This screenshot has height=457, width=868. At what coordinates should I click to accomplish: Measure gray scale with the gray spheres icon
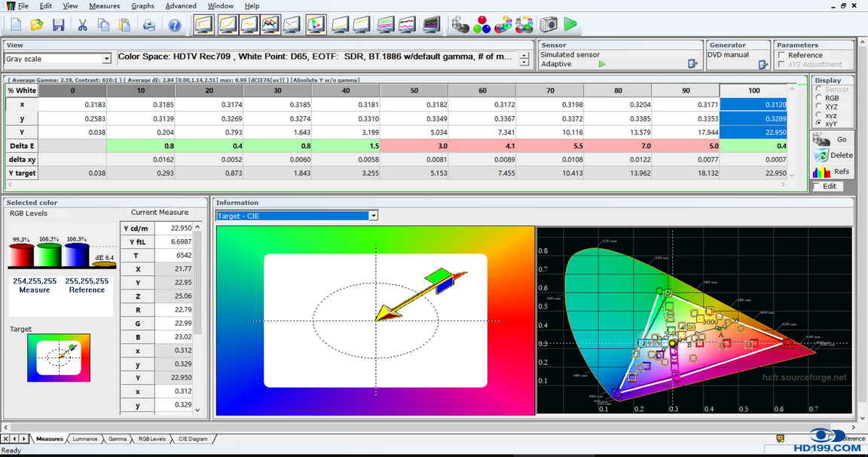pos(460,24)
